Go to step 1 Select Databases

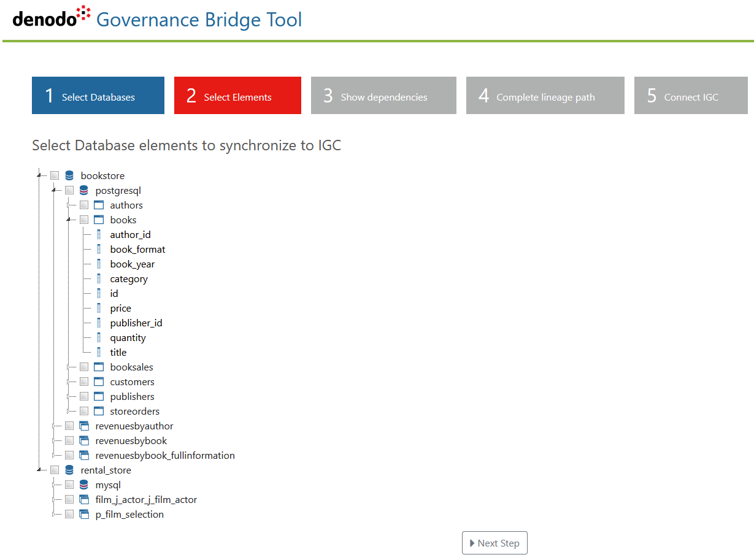tap(98, 96)
